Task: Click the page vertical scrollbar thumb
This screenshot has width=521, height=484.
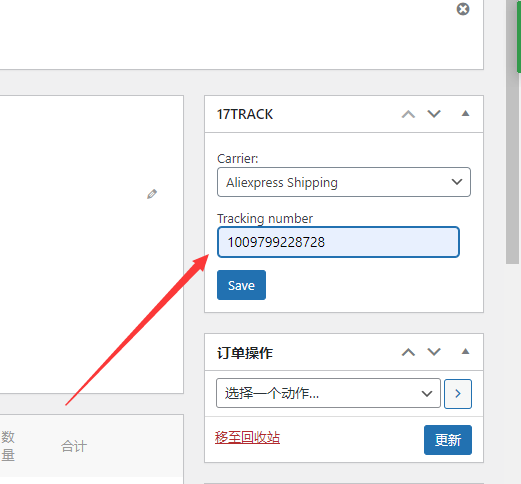Action: point(512,132)
